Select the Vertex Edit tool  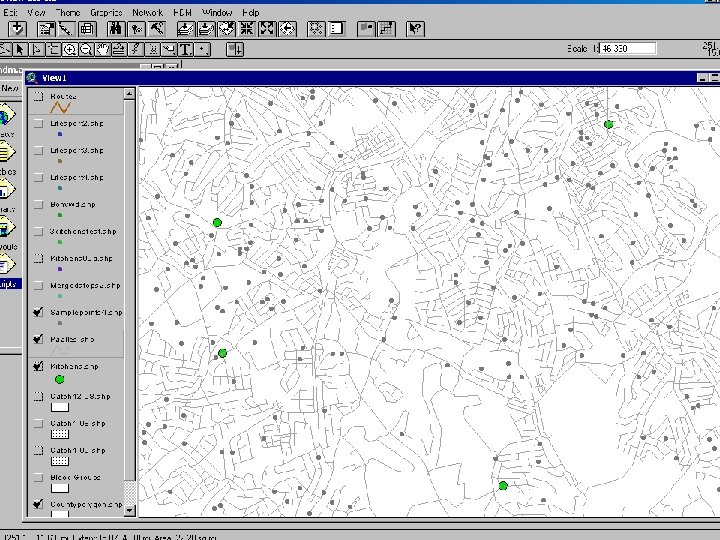pyautogui.click(x=36, y=49)
